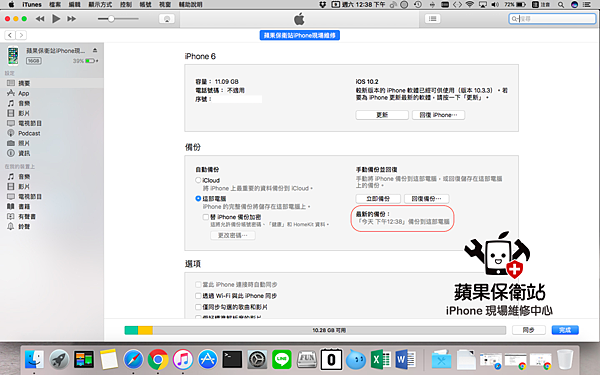
Task: Click the iPhone device thumbnail
Action: coord(13,55)
